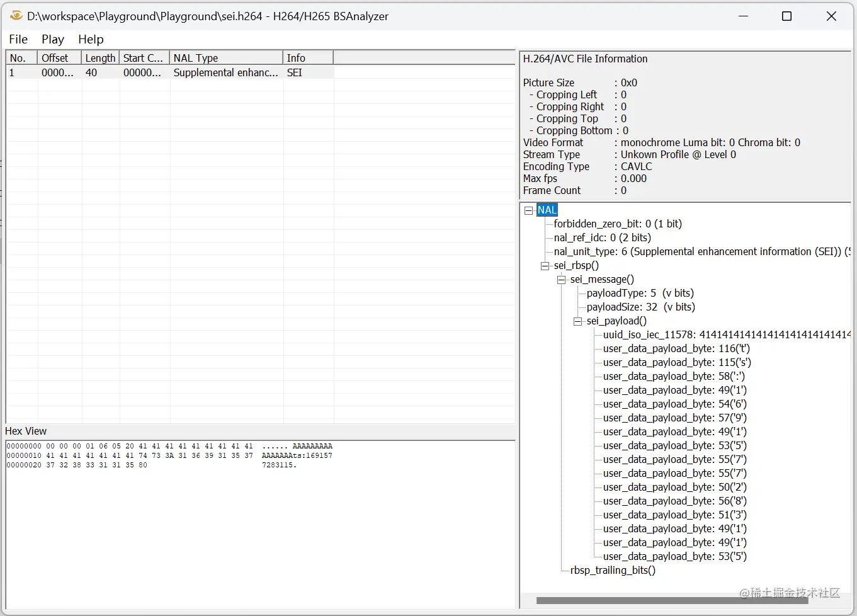
Task: Select user_data_payload_byte: 51('3')
Action: [675, 515]
